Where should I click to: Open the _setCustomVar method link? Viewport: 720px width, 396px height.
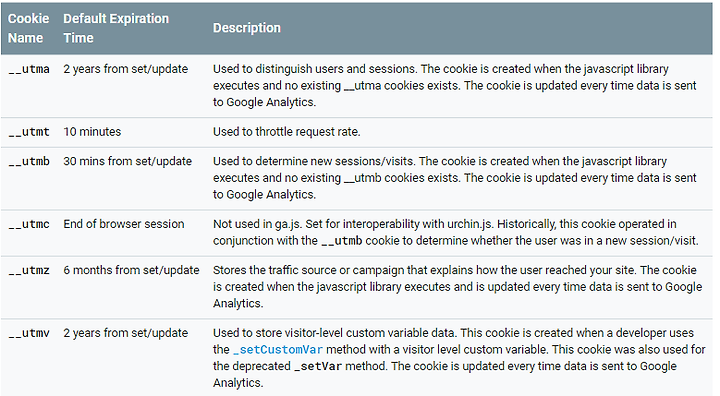click(278, 350)
